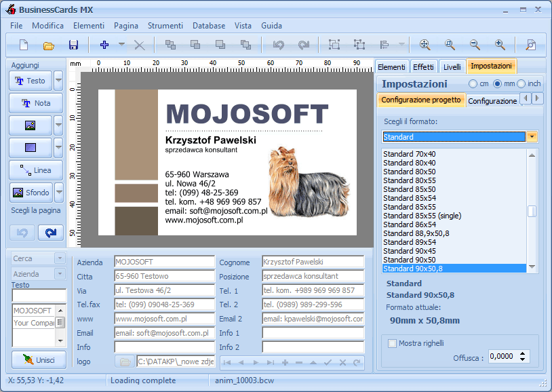Expand the Testo button dropdown arrow
Screen dimensions: 552x392
pos(58,81)
